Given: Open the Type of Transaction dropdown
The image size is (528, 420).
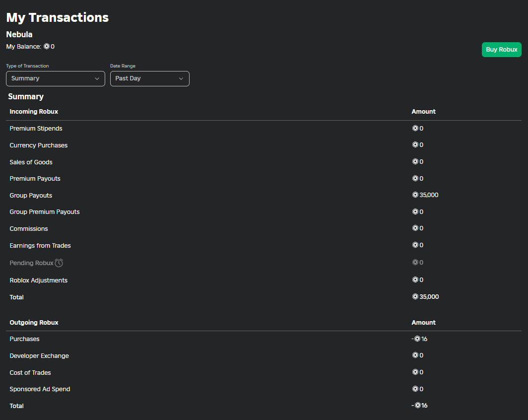Looking at the screenshot, I should [x=56, y=78].
